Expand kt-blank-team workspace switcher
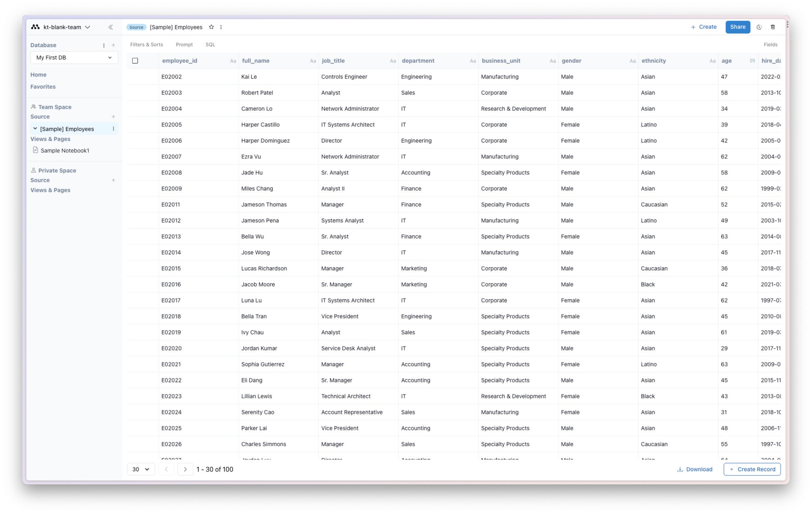This screenshot has width=812, height=514. pos(62,27)
